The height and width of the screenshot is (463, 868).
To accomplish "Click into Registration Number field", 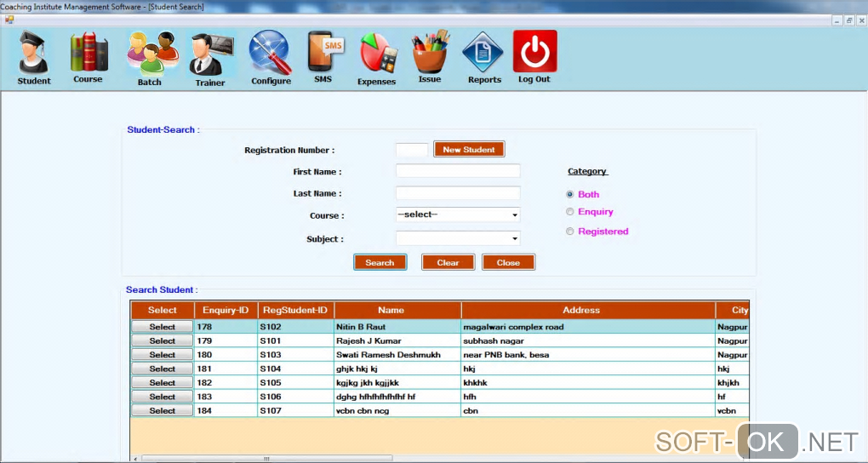I will tap(412, 150).
